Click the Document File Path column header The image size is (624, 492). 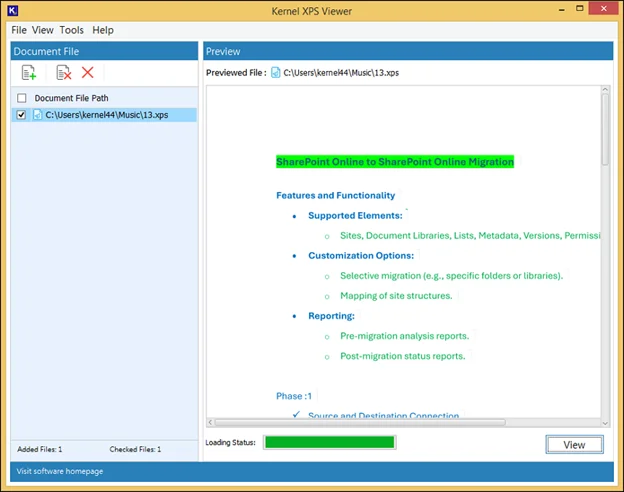71,98
